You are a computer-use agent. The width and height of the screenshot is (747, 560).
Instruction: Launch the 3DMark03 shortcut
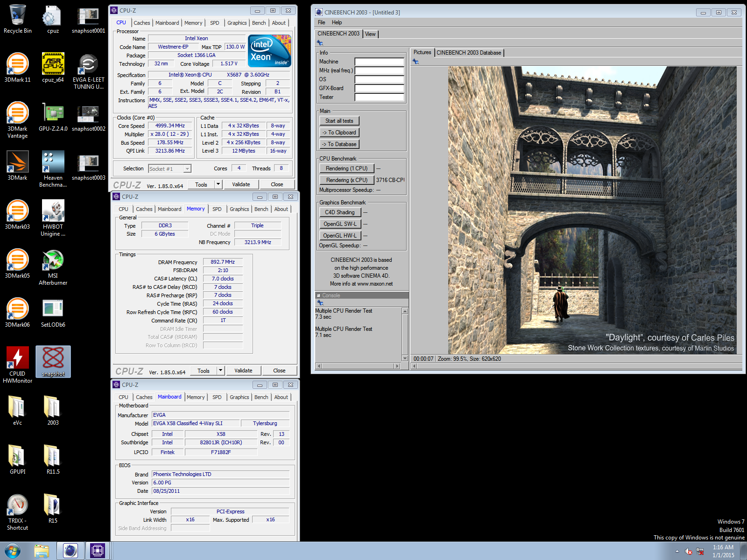click(x=17, y=215)
